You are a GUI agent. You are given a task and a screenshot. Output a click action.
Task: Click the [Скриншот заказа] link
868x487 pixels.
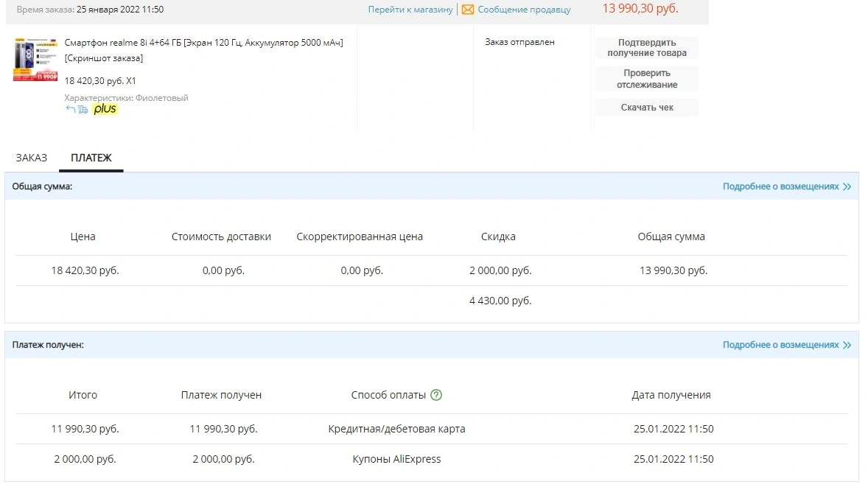[103, 58]
